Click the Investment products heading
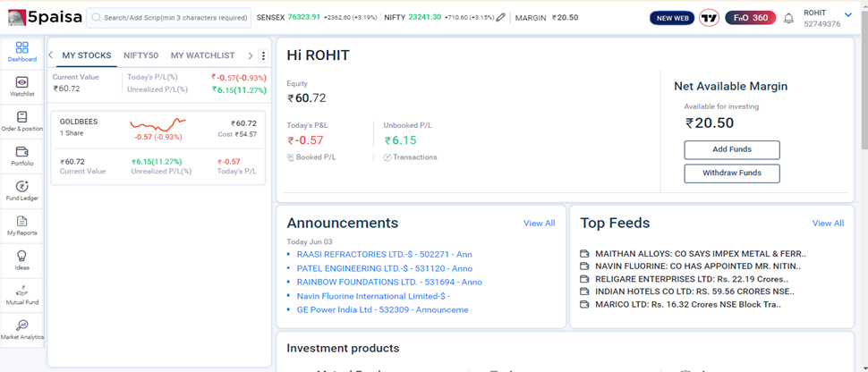 click(x=343, y=348)
